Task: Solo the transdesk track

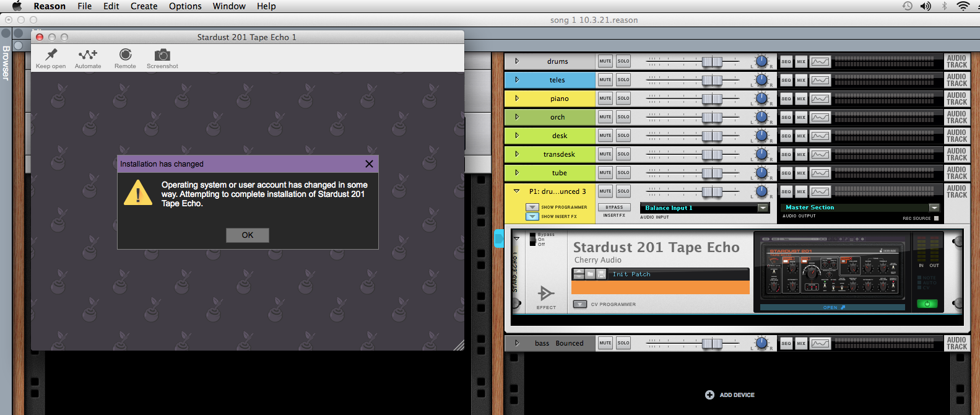Action: click(623, 154)
